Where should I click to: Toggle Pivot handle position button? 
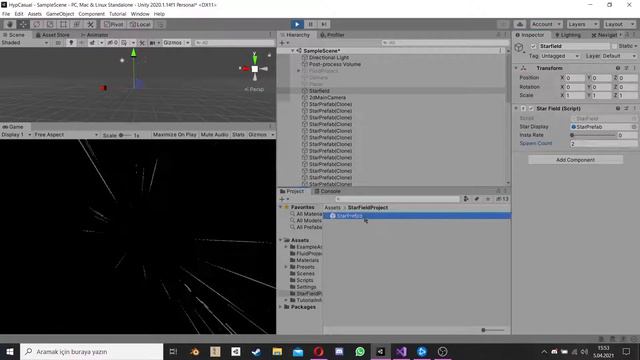tap(113, 24)
